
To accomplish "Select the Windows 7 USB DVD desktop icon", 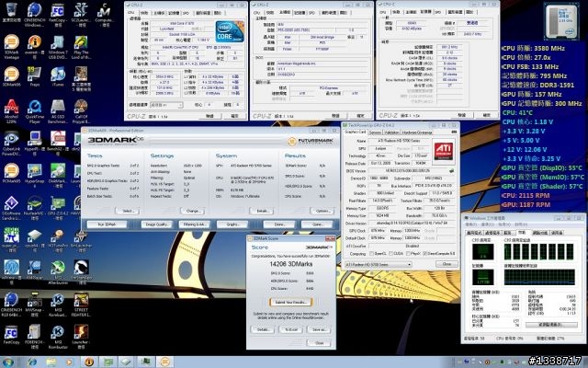I will click(x=57, y=47).
